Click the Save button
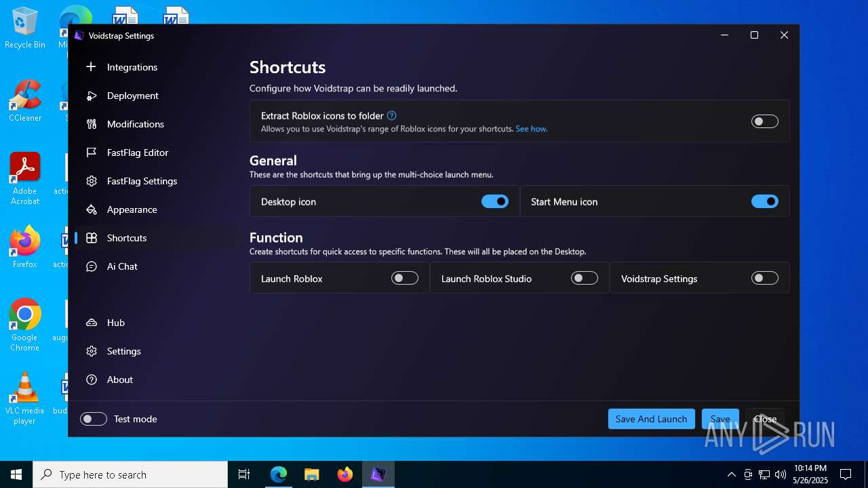Image resolution: width=868 pixels, height=488 pixels. pyautogui.click(x=720, y=419)
